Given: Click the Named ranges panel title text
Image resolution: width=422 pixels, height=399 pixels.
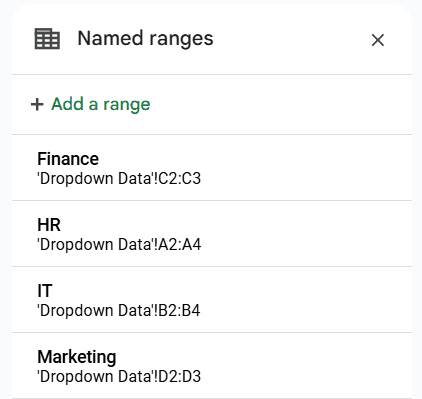Looking at the screenshot, I should (145, 39).
